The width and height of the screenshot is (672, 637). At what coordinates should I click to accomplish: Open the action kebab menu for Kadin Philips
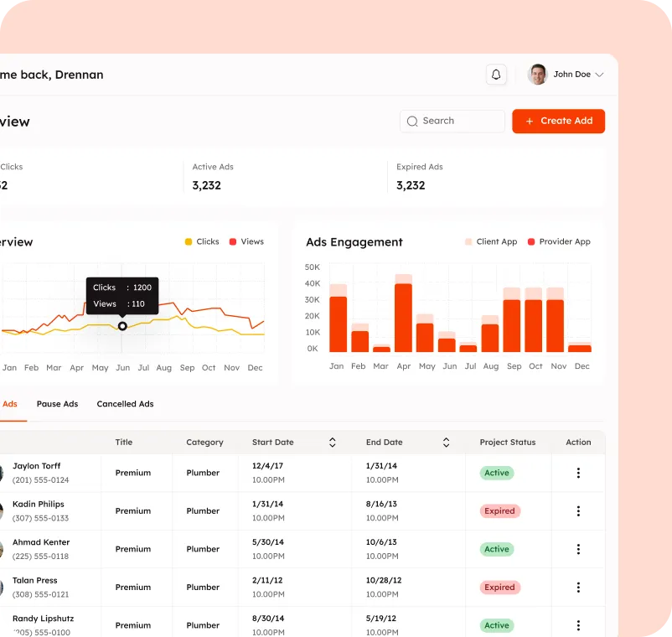coord(577,510)
